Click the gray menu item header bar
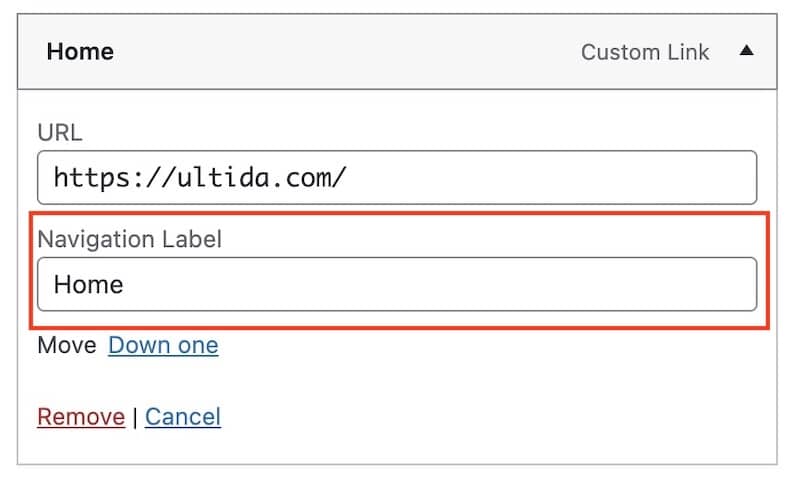800x480 pixels. 397,52
